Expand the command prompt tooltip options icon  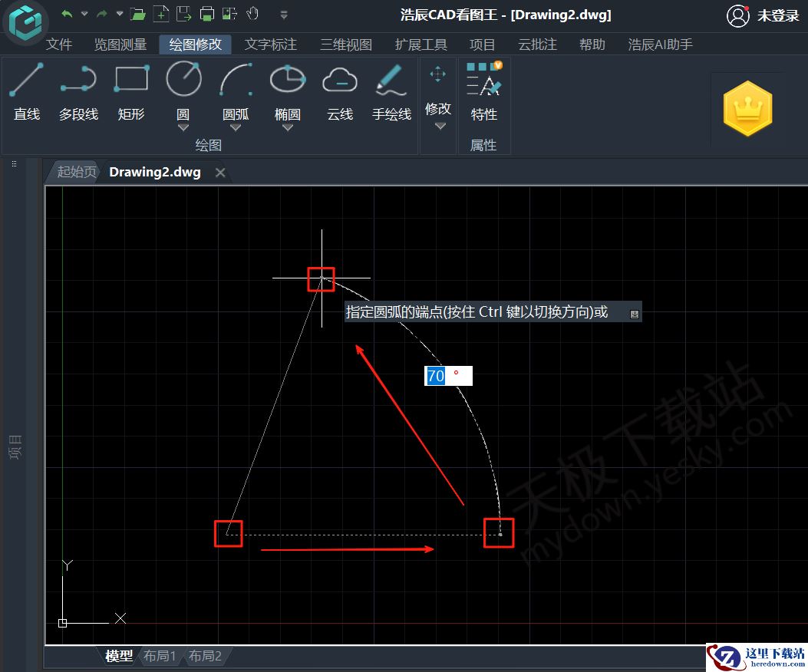[x=635, y=315]
